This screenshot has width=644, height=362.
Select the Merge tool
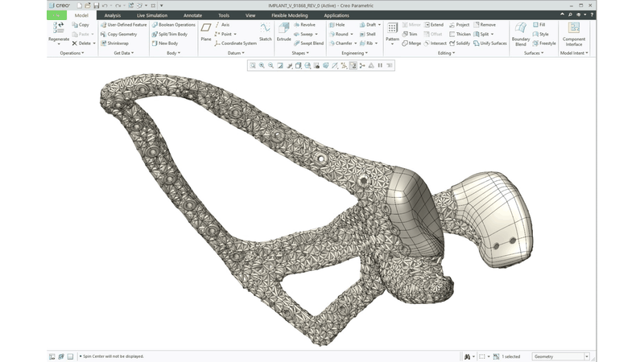point(411,43)
